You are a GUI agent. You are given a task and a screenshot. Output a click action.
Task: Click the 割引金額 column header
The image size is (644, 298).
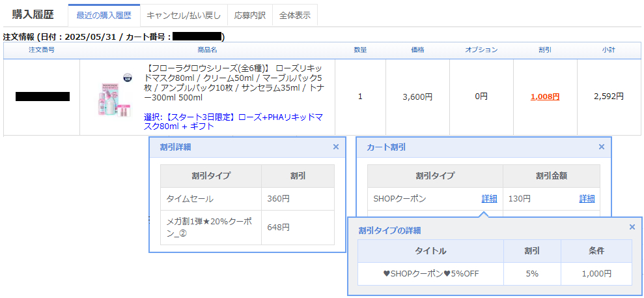coord(551,176)
